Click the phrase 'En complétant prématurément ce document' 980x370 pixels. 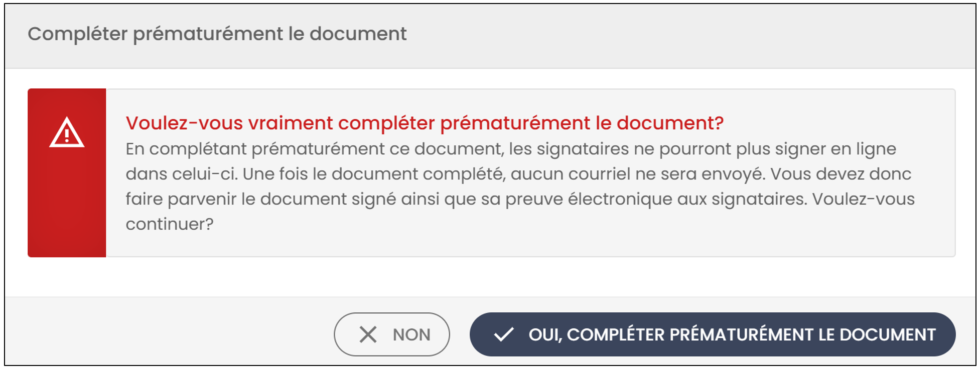[x=314, y=149]
